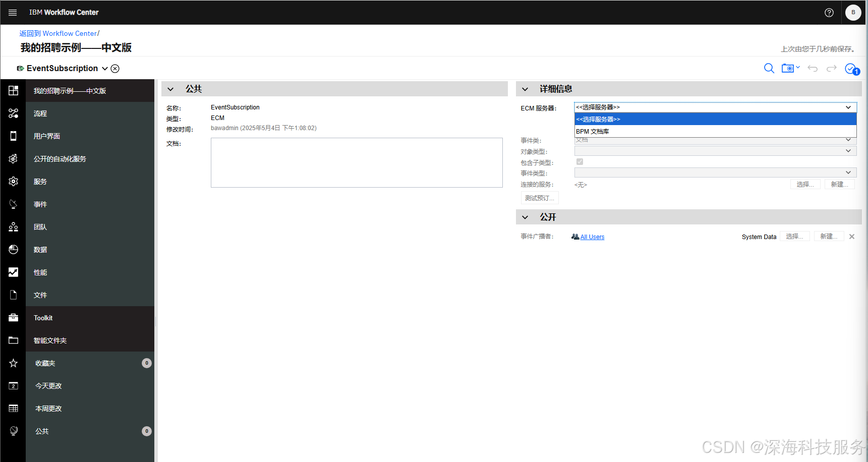
Task: Open the hamburger navigation menu
Action: click(13, 13)
